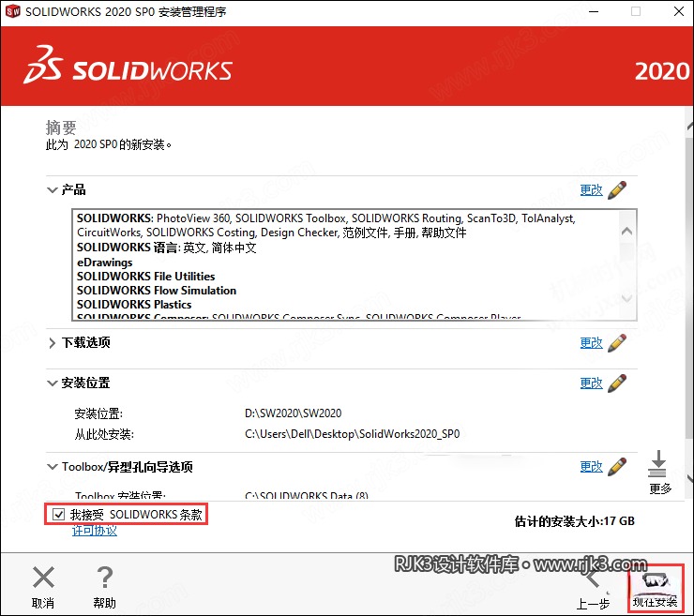Screen dimensions: 694x616
Task: Expand the 下载选项 section chevron
Action: [53, 343]
